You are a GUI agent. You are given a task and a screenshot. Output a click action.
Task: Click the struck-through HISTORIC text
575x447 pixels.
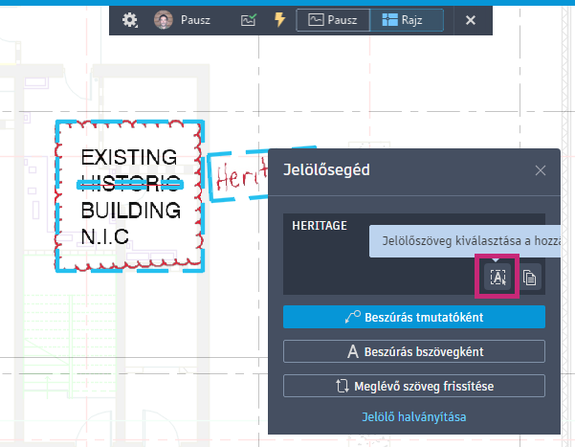tap(131, 183)
